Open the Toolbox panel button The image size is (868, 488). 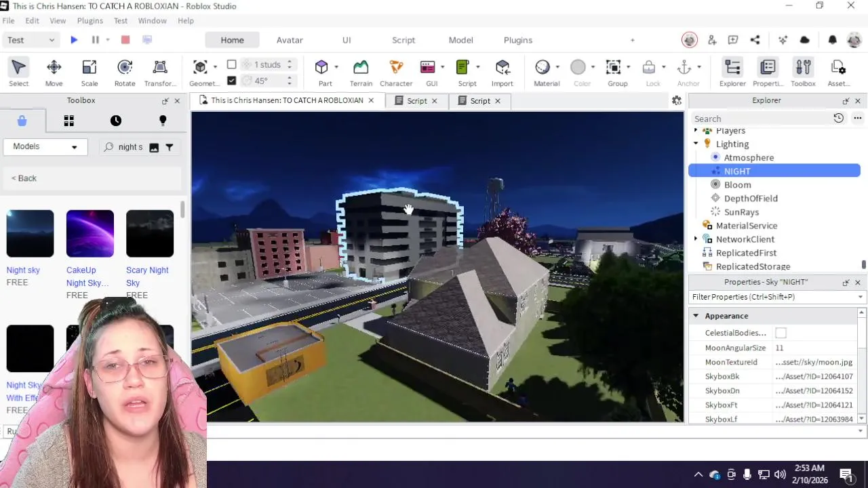[x=803, y=73]
